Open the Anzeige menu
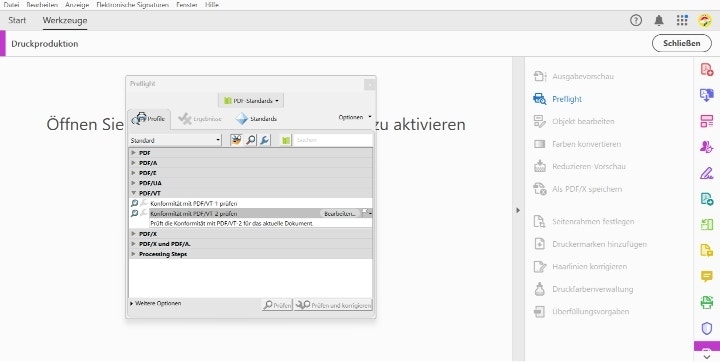This screenshot has height=363, width=720. click(x=77, y=5)
